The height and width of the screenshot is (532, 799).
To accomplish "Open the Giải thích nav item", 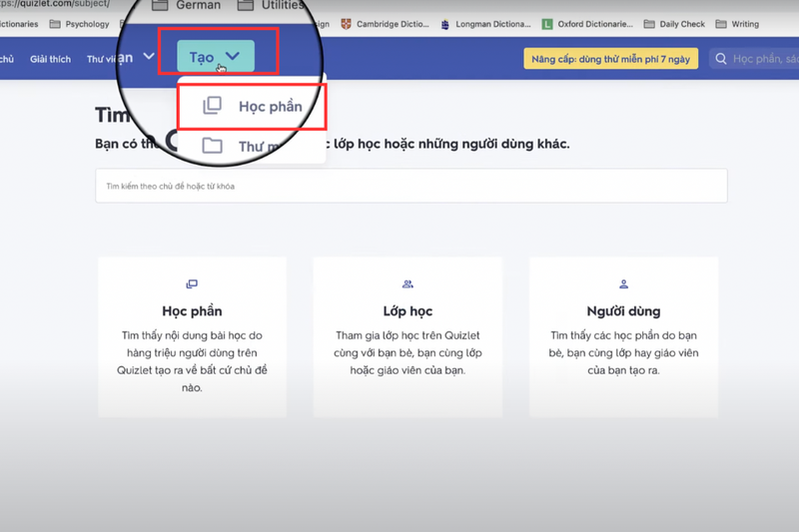I will (x=51, y=59).
